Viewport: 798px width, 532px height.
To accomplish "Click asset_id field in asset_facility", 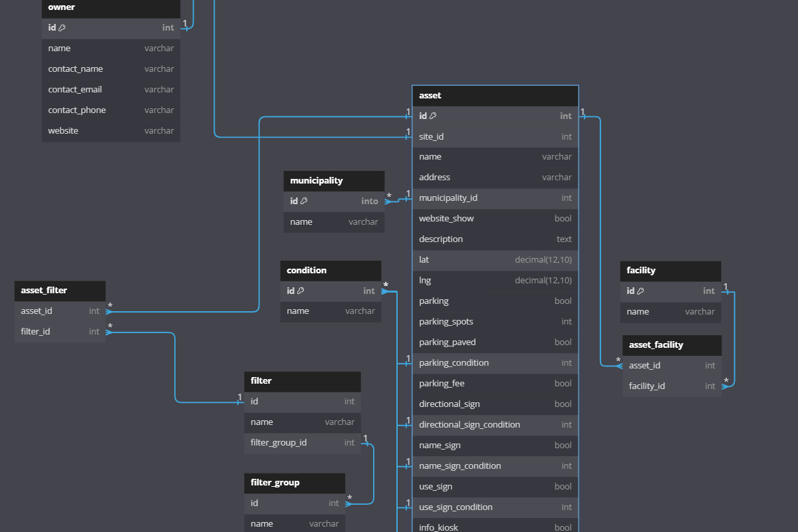I will tap(672, 366).
